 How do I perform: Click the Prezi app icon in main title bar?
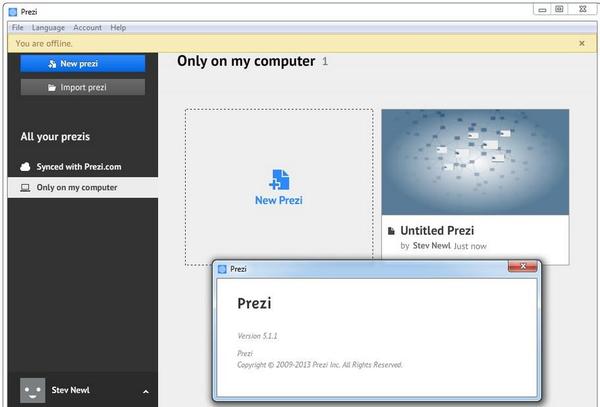click(13, 12)
